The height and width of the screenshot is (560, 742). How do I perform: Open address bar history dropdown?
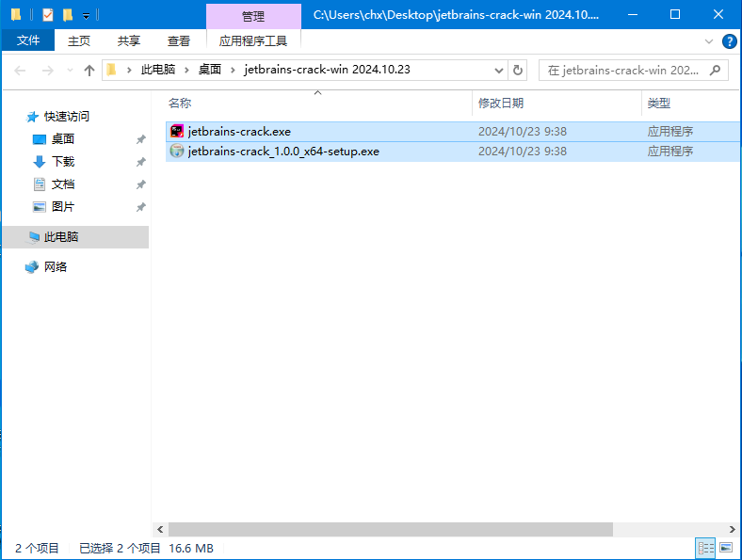pyautogui.click(x=499, y=71)
